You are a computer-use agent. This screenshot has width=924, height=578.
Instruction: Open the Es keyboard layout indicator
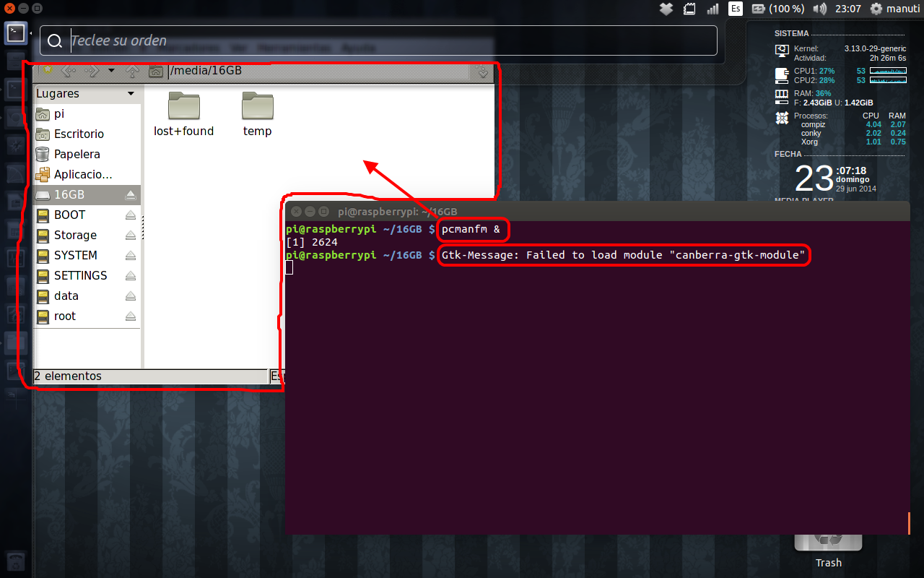coord(735,9)
